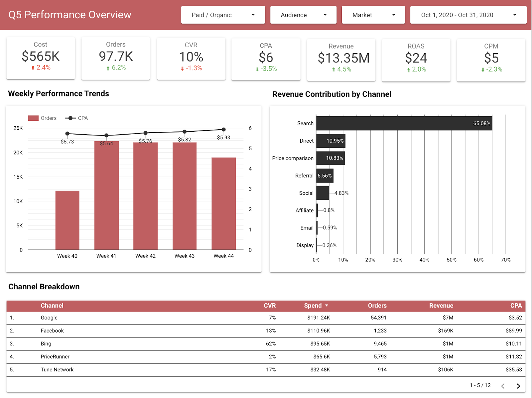Click the Revenue 4.5% change indicator
The width and height of the screenshot is (532, 398).
341,69
